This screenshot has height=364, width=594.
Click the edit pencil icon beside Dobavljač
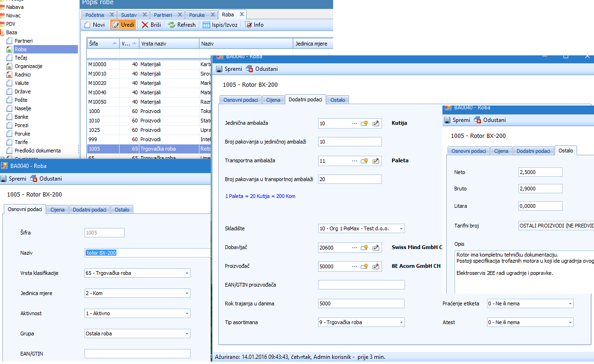(376, 248)
